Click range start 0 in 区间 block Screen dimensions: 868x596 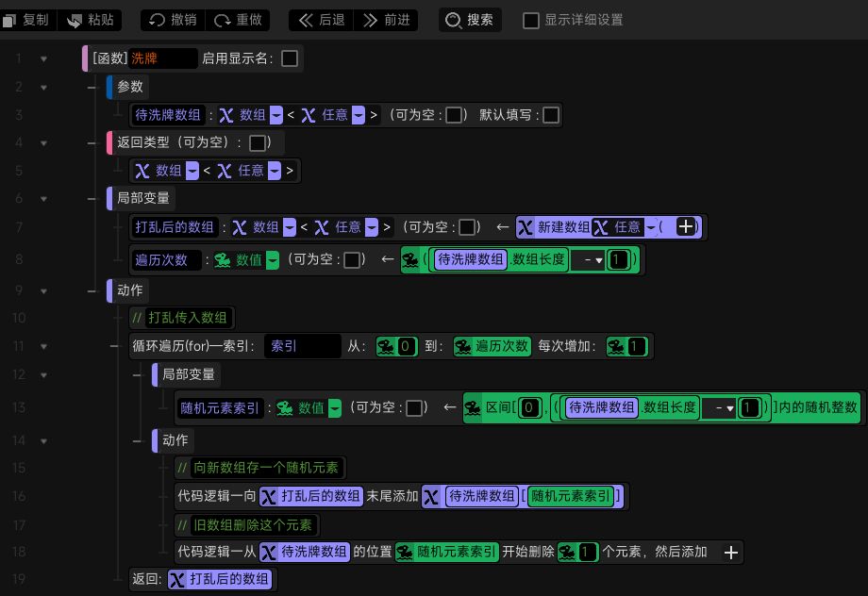coord(529,408)
